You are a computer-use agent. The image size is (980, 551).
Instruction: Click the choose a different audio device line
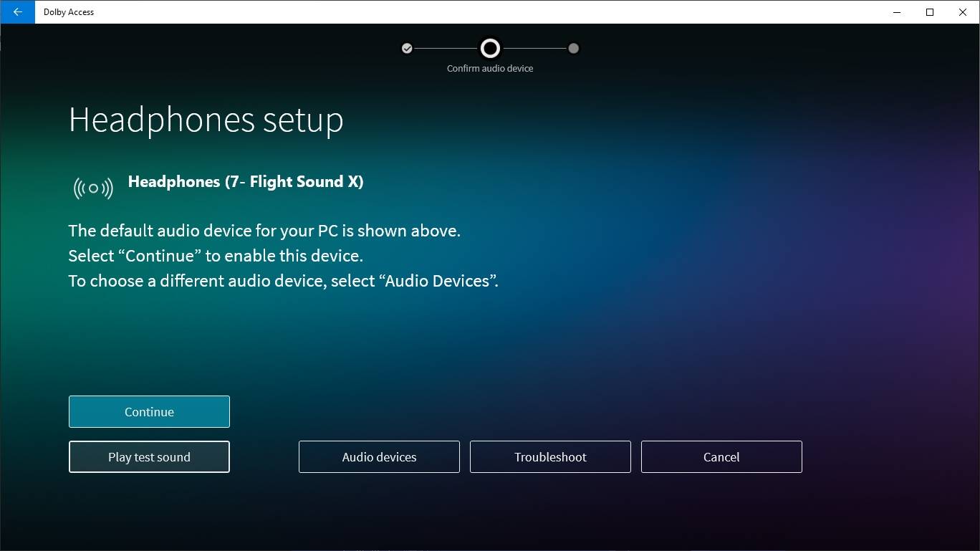[284, 281]
